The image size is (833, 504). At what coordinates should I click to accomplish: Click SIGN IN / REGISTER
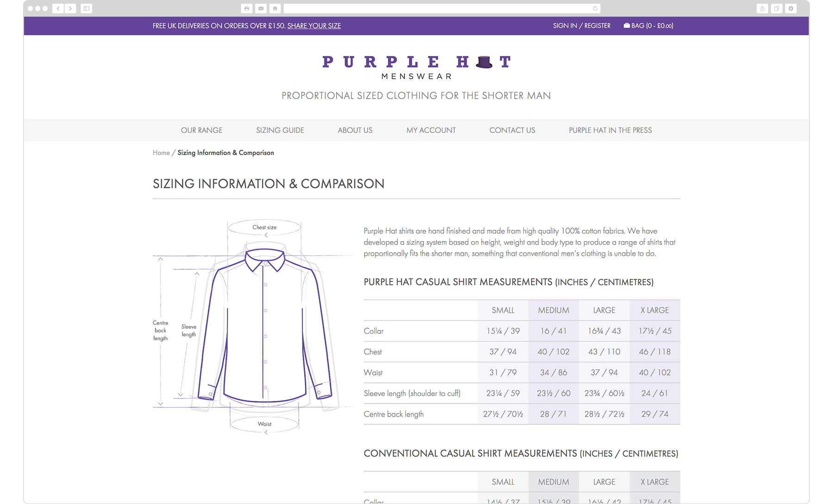pyautogui.click(x=582, y=26)
